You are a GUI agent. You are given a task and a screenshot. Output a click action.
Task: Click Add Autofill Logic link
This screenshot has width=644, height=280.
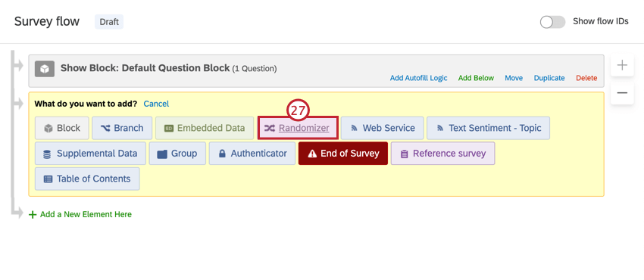point(418,78)
